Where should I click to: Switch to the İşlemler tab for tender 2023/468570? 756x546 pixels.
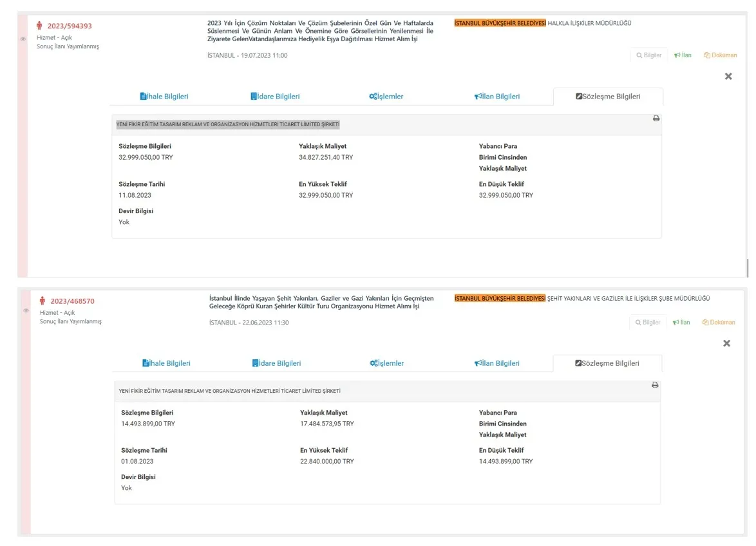386,363
